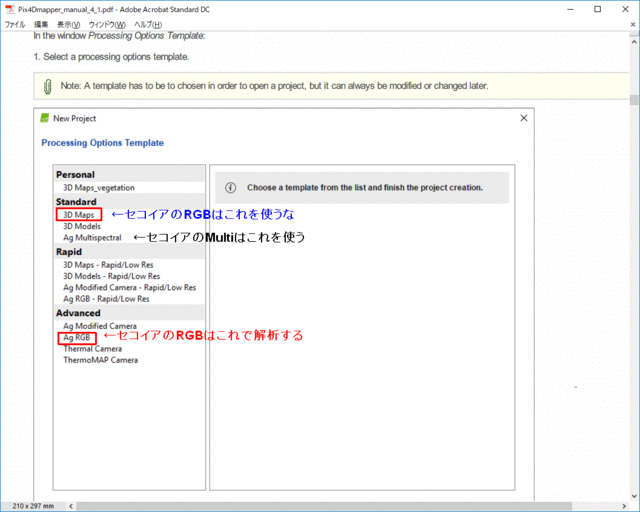Select Ag RGB - Rapid/Low Res template

106,299
